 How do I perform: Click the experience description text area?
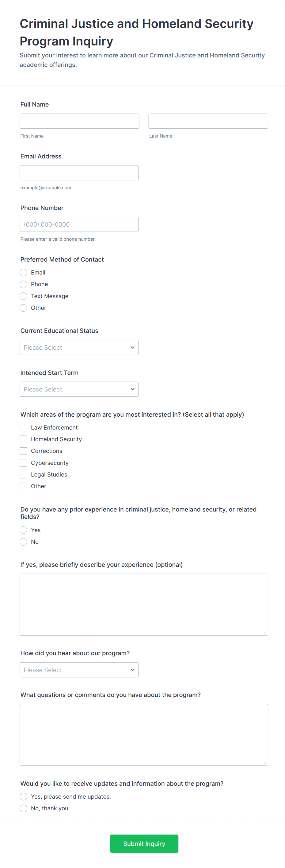[144, 604]
